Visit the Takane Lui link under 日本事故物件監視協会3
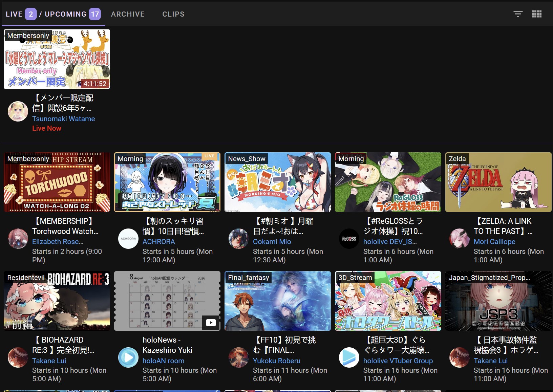This screenshot has height=392, width=553. 491,361
